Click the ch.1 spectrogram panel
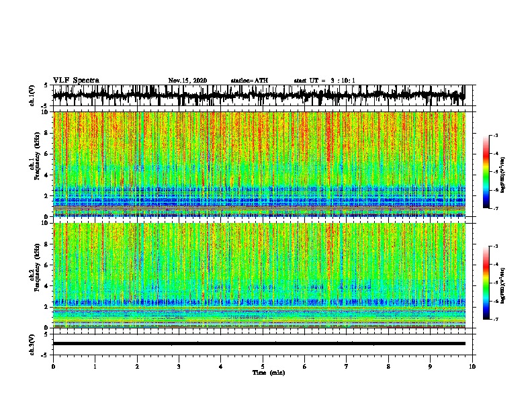Image resolution: width=532 pixels, height=411 pixels. 259,164
